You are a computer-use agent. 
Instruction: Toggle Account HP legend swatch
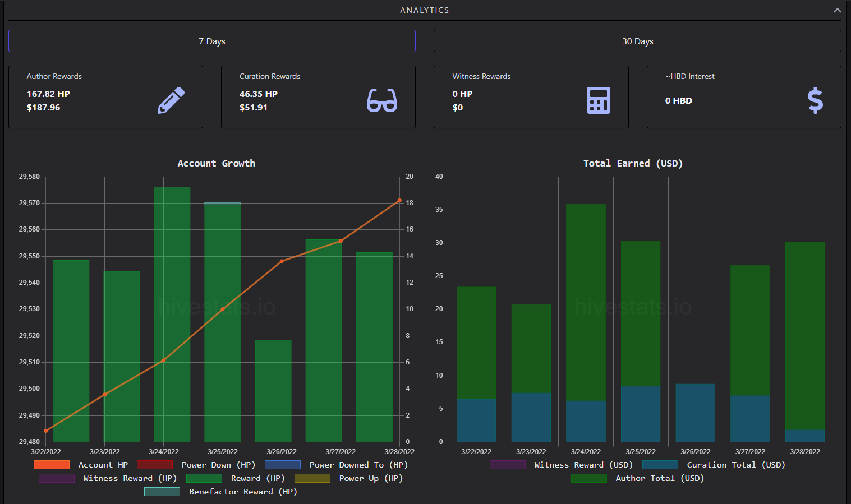point(52,465)
